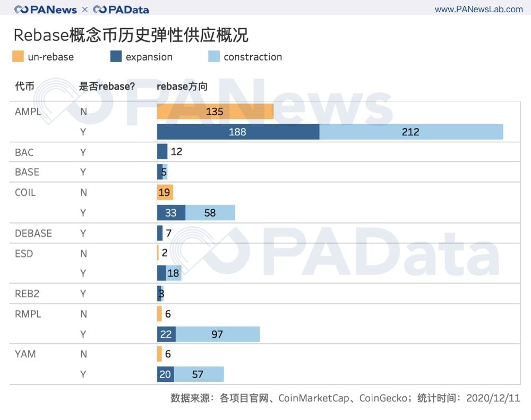Select the DEBASE token row label
Viewport: 531px width, 420px height.
pos(33,233)
